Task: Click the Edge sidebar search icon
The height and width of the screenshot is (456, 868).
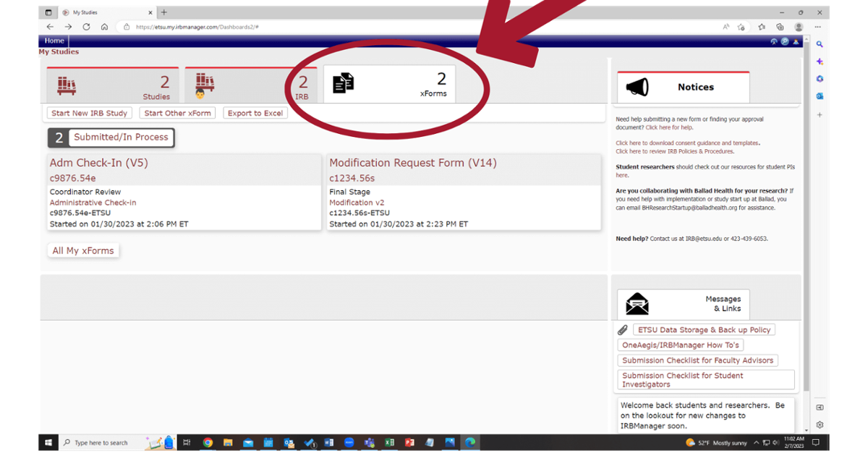Action: point(820,44)
